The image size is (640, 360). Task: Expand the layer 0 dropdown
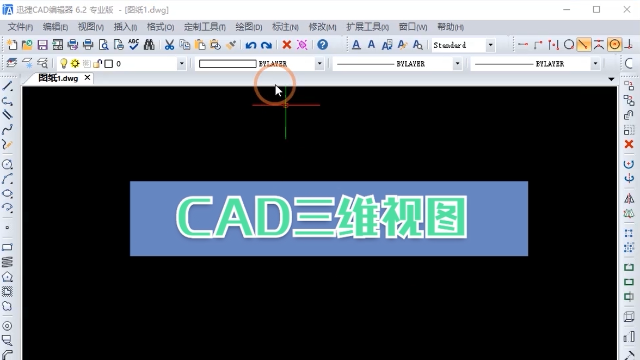(182, 64)
